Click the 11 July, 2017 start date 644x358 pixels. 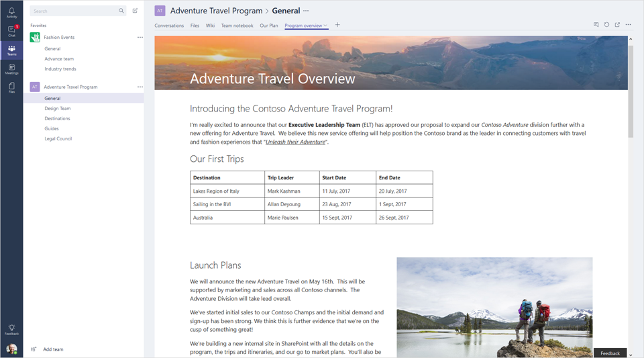[x=347, y=191]
